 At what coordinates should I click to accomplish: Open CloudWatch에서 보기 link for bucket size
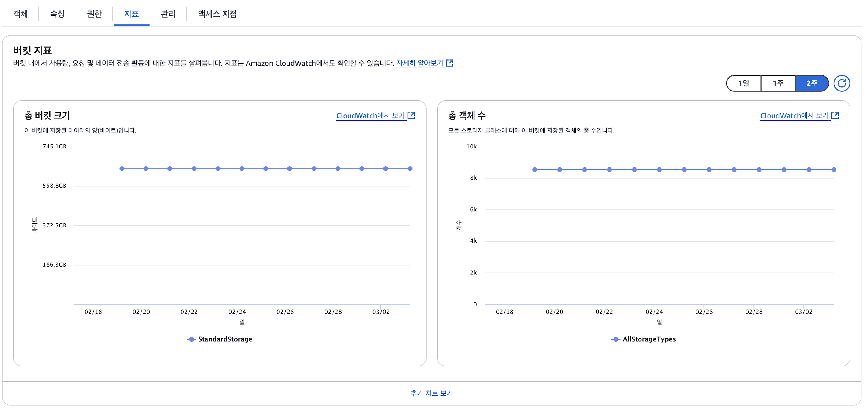tap(370, 116)
